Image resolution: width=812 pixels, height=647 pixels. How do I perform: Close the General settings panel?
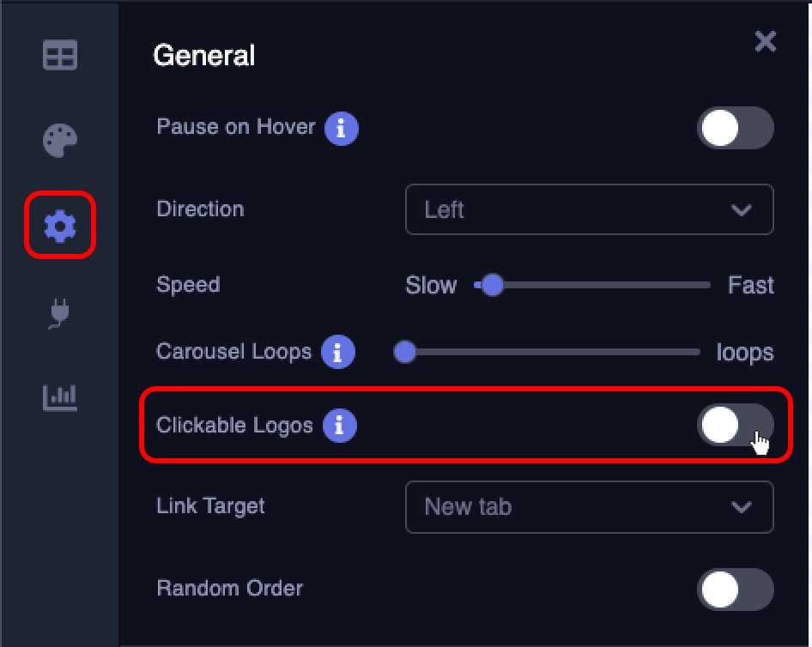[x=765, y=41]
